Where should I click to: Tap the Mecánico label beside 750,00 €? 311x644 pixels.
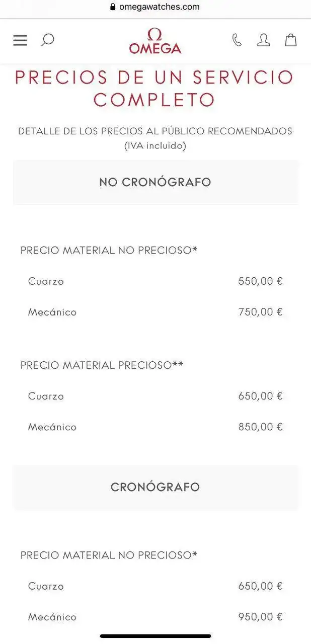click(x=52, y=312)
